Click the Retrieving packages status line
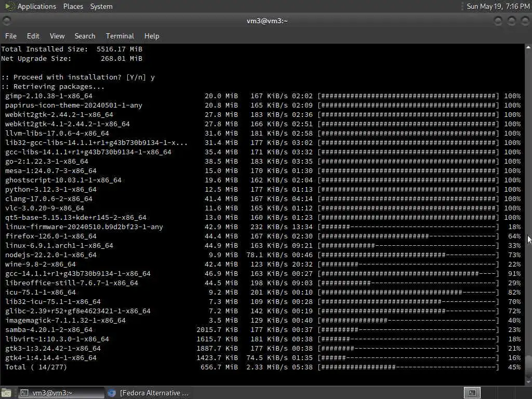 click(53, 87)
